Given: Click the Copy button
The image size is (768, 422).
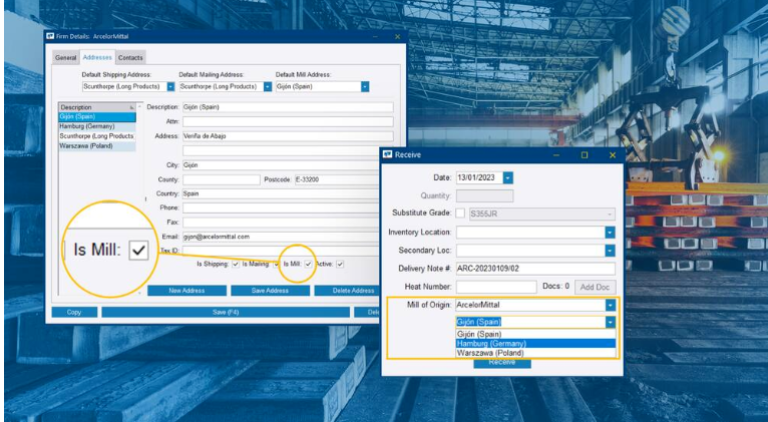Looking at the screenshot, I should pos(74,312).
